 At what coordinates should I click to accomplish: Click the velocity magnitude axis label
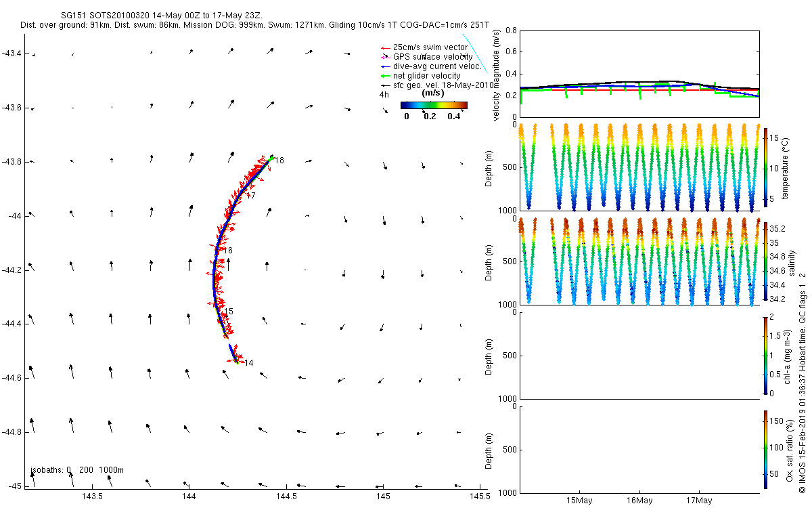point(497,75)
